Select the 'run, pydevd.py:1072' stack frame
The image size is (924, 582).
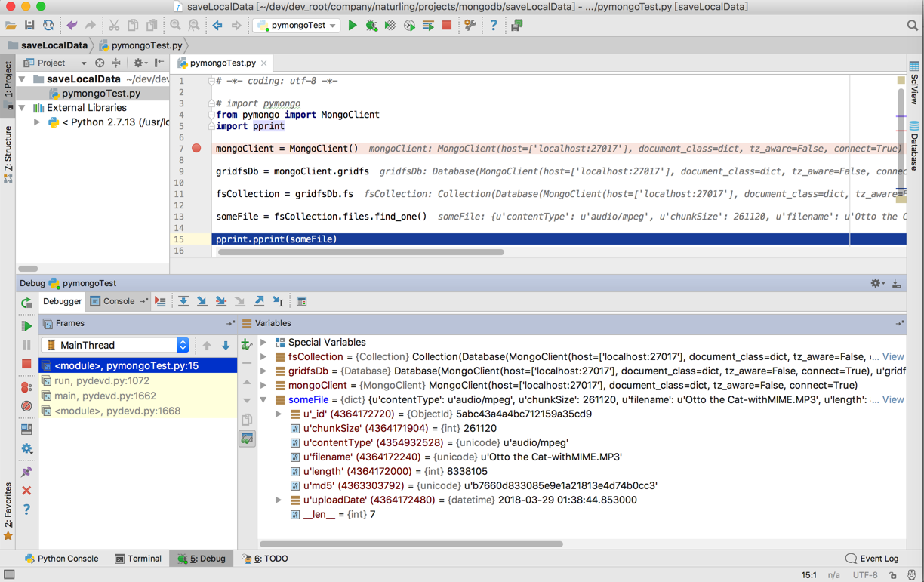pos(101,380)
